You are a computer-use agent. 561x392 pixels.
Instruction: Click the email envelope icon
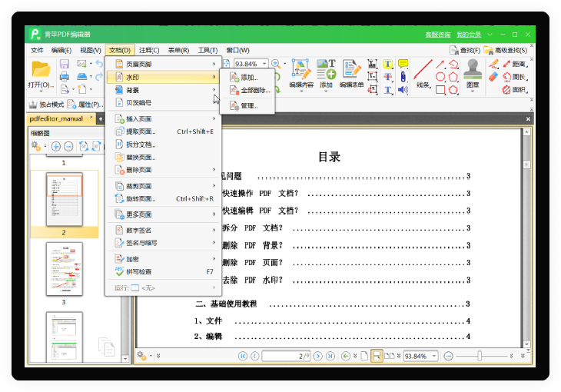click(81, 64)
